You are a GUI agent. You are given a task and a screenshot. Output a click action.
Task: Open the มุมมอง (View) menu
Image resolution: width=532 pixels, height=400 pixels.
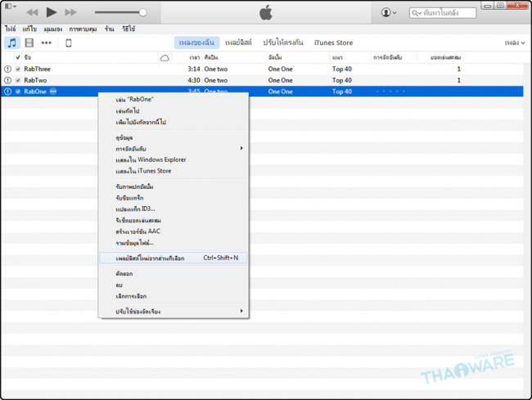click(x=53, y=29)
